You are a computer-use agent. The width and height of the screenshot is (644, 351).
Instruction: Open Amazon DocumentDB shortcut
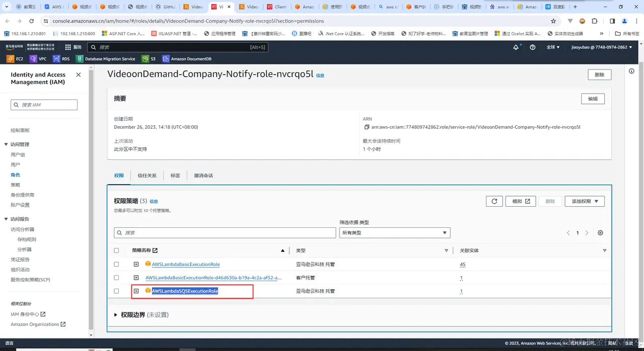point(187,59)
